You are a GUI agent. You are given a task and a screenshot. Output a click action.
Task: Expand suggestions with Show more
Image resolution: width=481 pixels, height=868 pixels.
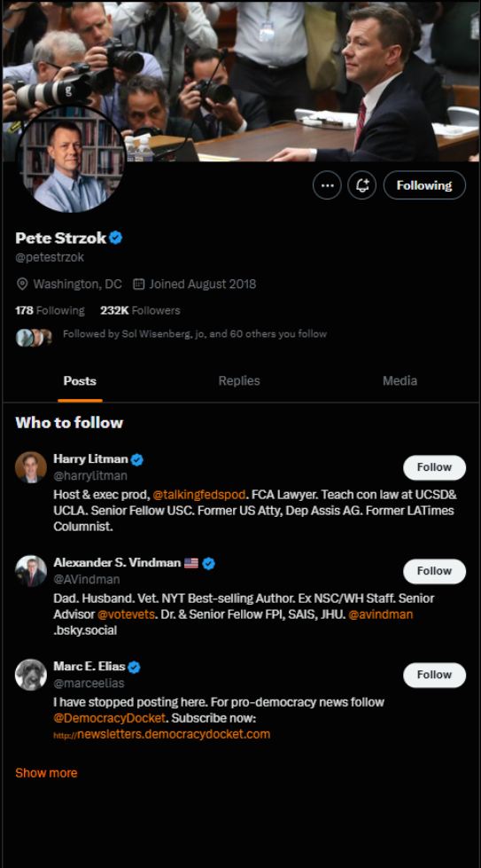(x=46, y=773)
